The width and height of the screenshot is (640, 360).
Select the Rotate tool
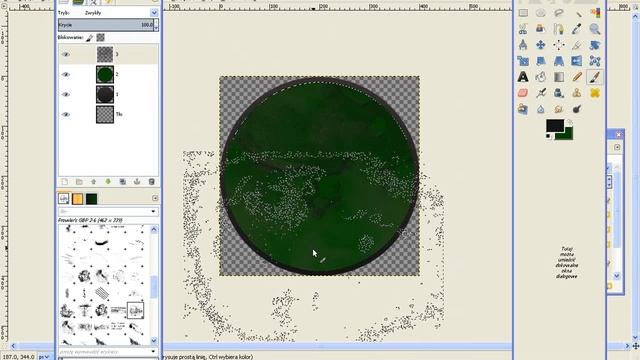click(595, 45)
